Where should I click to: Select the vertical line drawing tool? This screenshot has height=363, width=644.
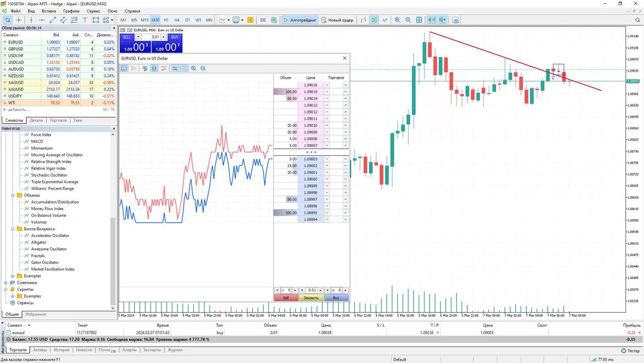[31, 20]
